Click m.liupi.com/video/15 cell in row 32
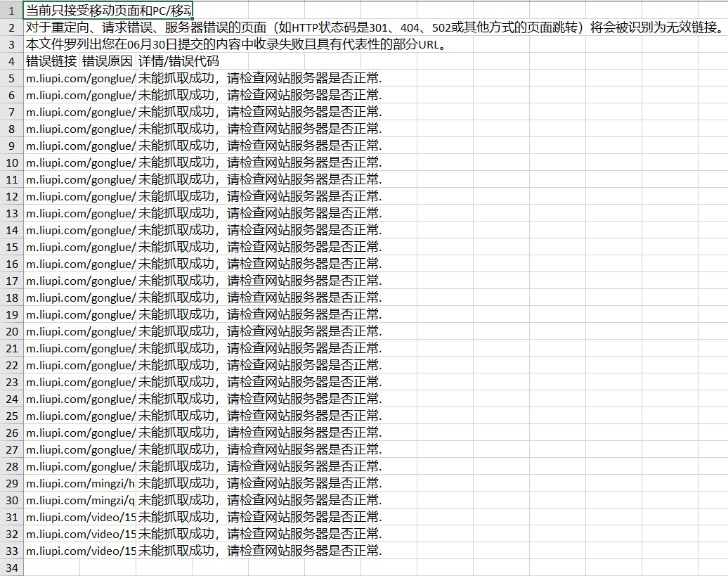This screenshot has width=728, height=576. pyautogui.click(x=80, y=534)
